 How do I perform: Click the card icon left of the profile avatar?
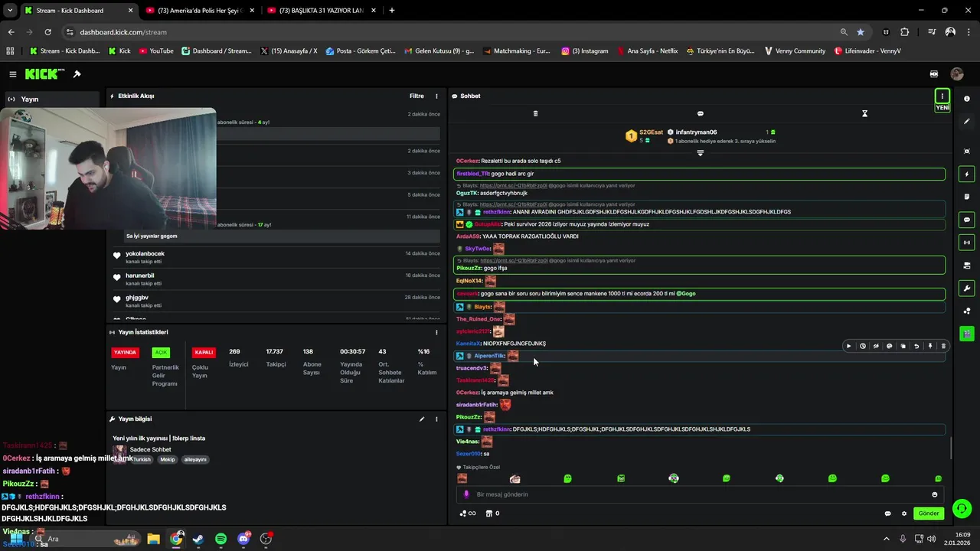pyautogui.click(x=934, y=74)
